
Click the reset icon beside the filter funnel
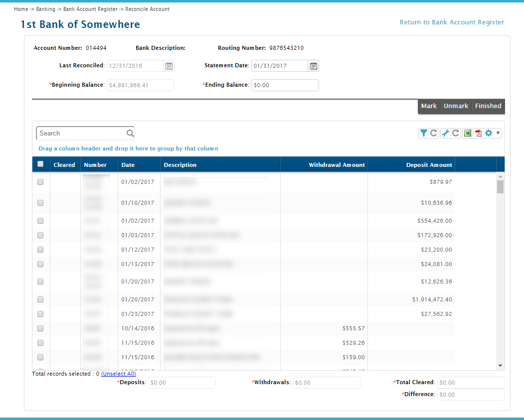(x=434, y=133)
